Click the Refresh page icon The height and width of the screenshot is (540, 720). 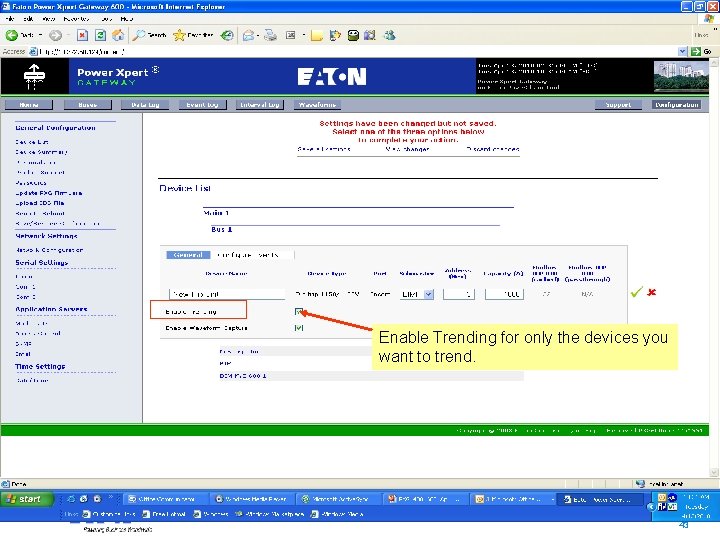pyautogui.click(x=100, y=35)
